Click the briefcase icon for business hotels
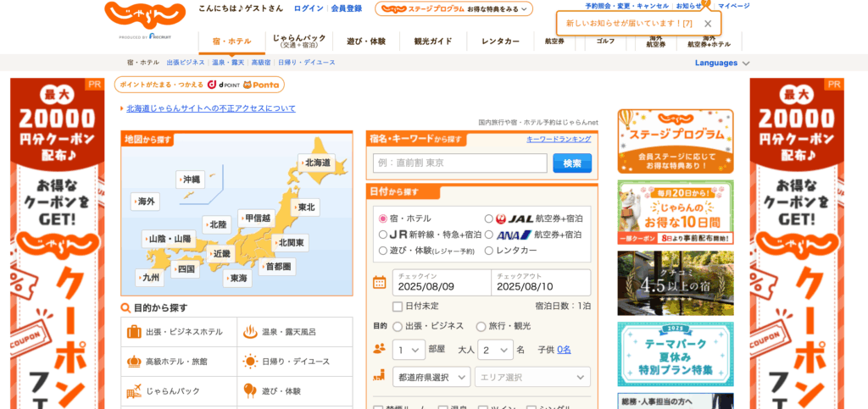 134,332
